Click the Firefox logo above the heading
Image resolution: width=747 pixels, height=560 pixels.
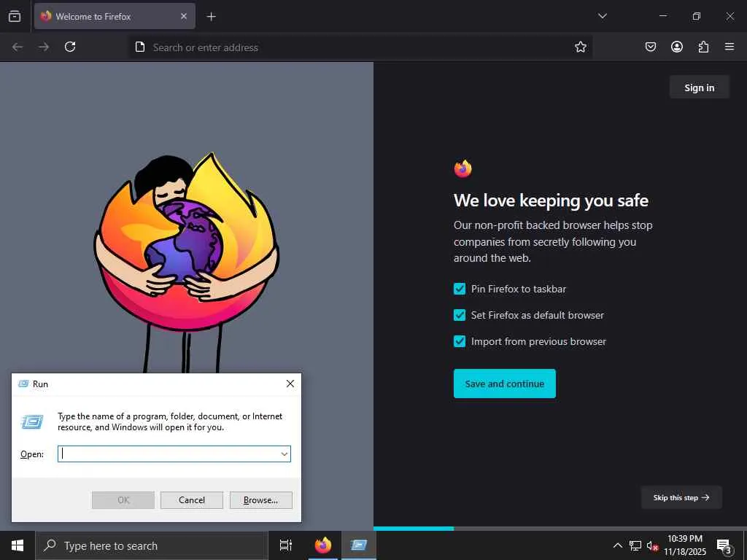462,168
